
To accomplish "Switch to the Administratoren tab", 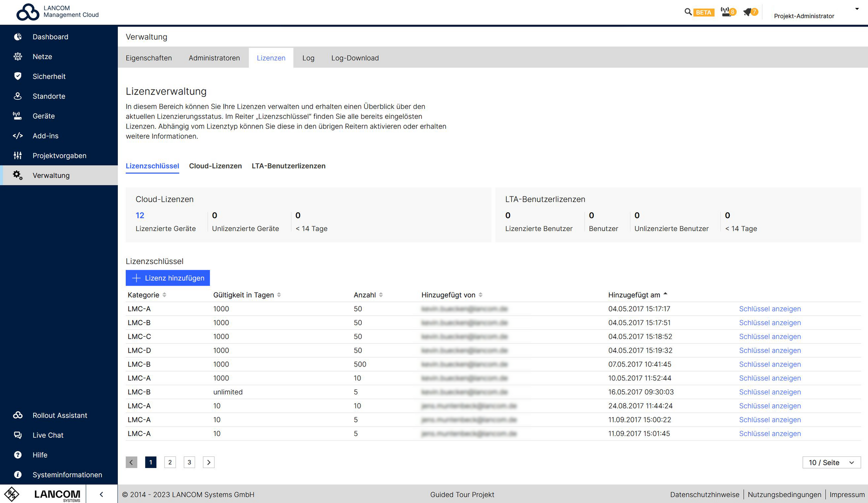I will click(x=214, y=58).
